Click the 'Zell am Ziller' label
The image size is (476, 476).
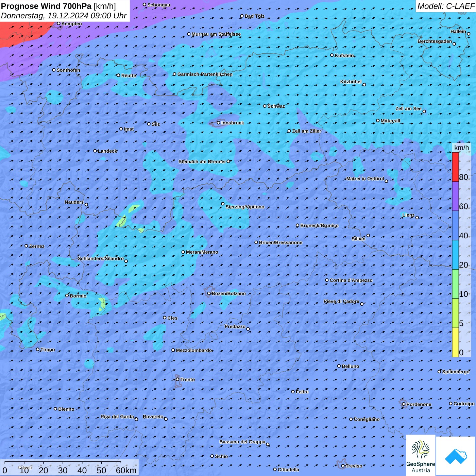[x=307, y=131]
